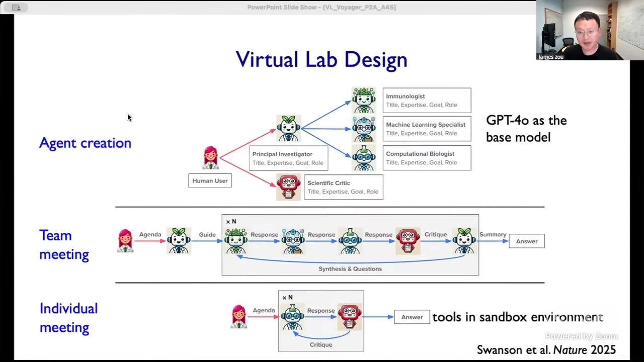Click the Immunologist icon in Team meeting loop
Viewport: 644px width, 362px height.
click(x=236, y=241)
